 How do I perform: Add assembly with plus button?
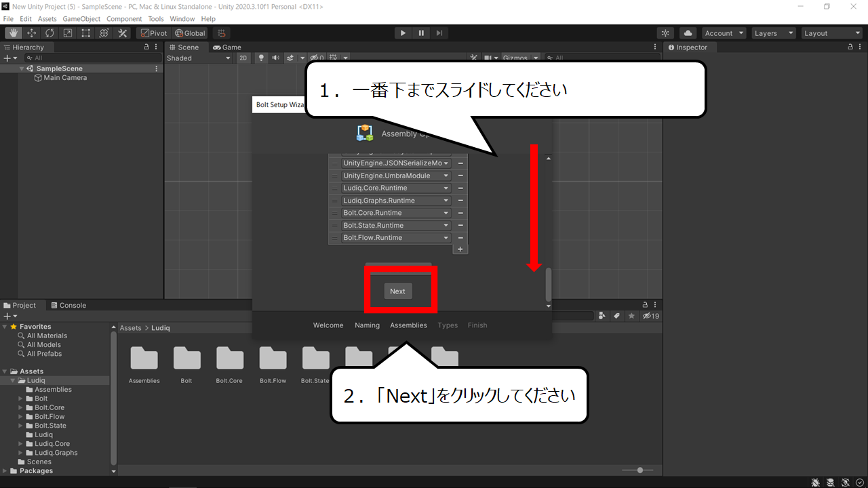click(460, 249)
